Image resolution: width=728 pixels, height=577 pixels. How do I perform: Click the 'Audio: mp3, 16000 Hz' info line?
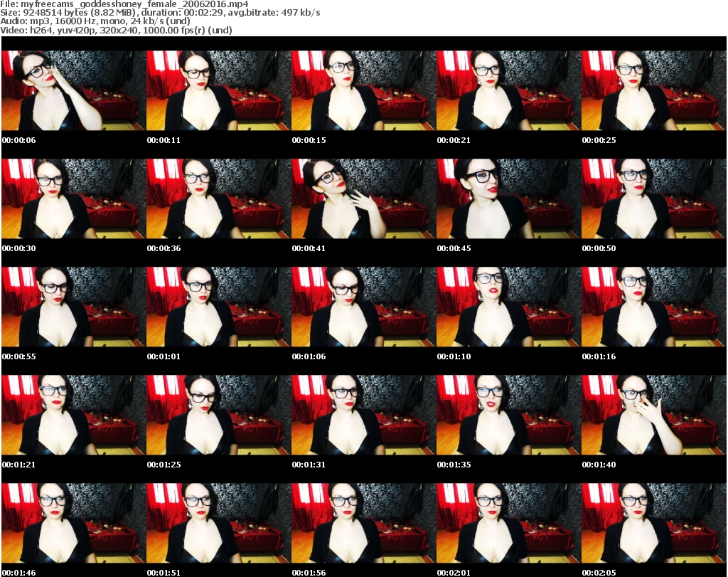(95, 21)
